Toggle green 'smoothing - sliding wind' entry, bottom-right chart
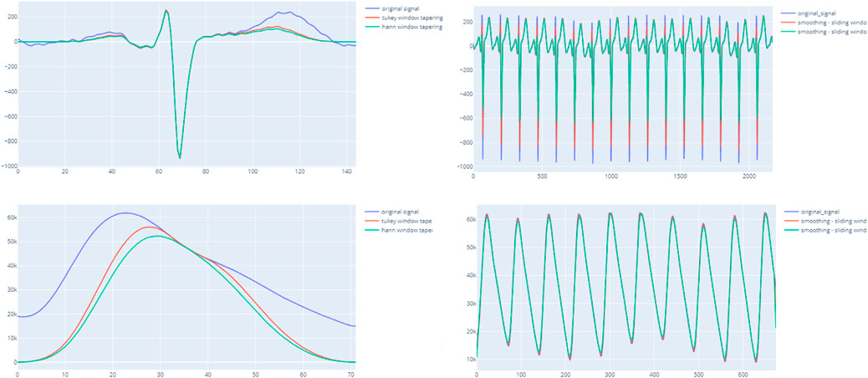The height and width of the screenshot is (378, 868). (825, 230)
